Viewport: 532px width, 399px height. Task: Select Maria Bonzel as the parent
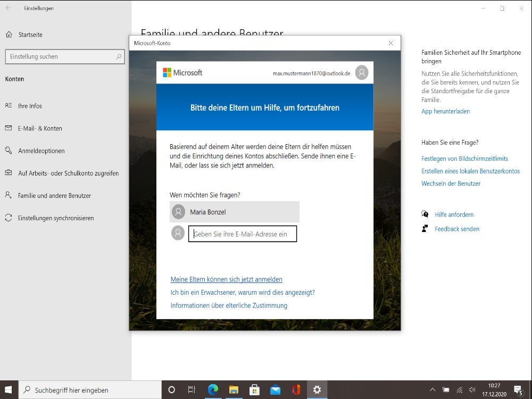click(235, 212)
